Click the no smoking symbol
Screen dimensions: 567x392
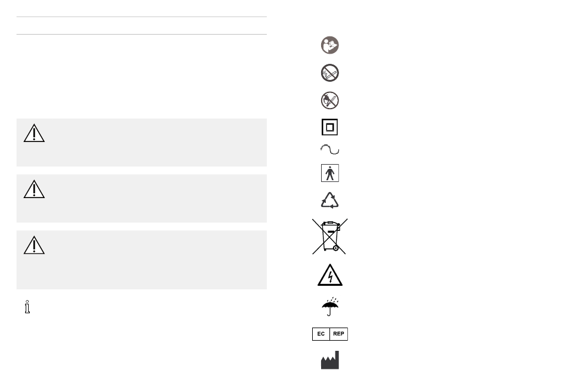coord(330,73)
